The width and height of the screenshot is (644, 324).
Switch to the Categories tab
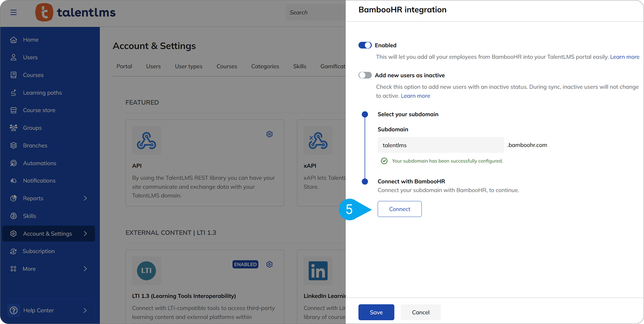tap(265, 66)
